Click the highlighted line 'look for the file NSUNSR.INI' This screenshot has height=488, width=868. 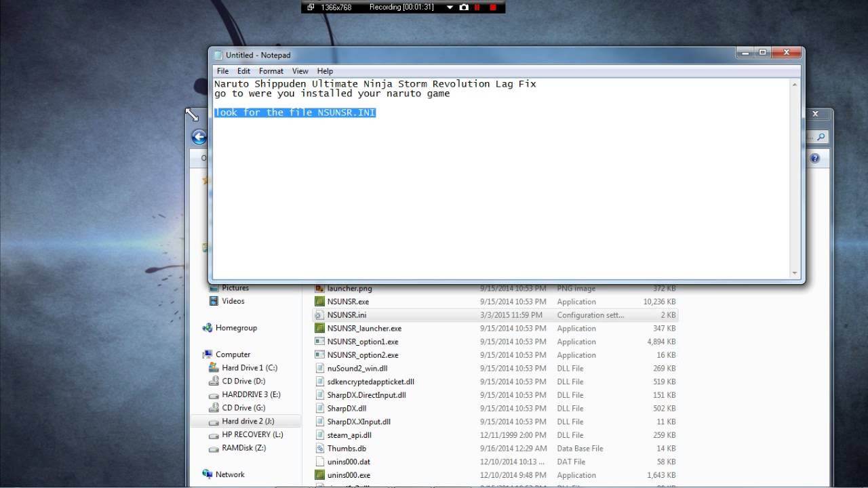coord(295,113)
